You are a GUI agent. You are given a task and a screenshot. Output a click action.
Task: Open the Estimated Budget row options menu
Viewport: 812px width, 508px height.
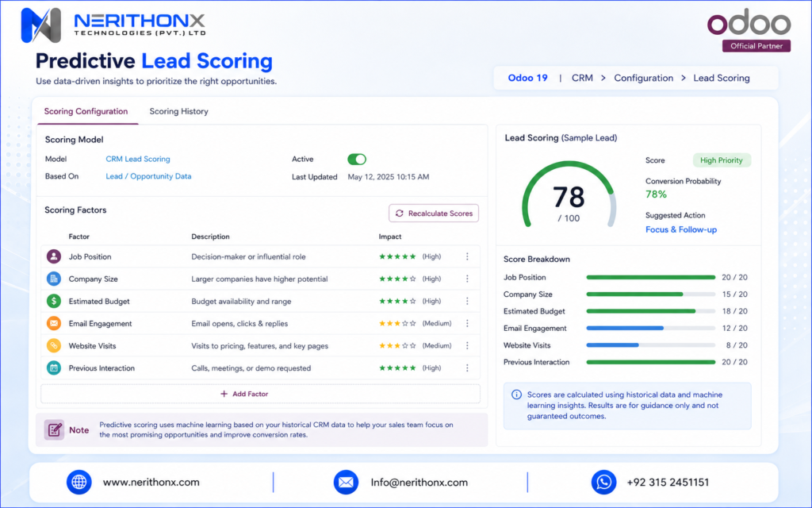pos(467,301)
